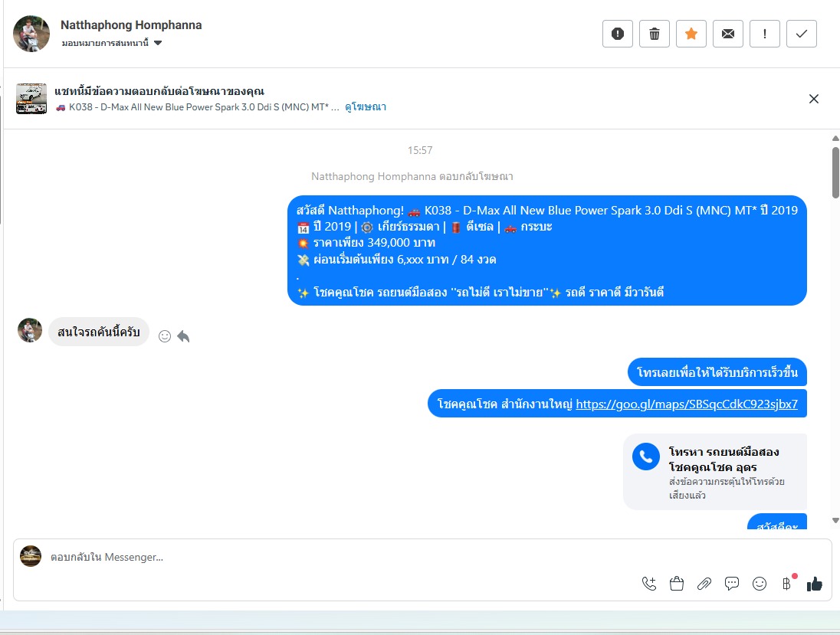Image resolution: width=840 pixels, height=635 pixels.
Task: Start a call with the phone-plus icon
Action: tap(648, 584)
